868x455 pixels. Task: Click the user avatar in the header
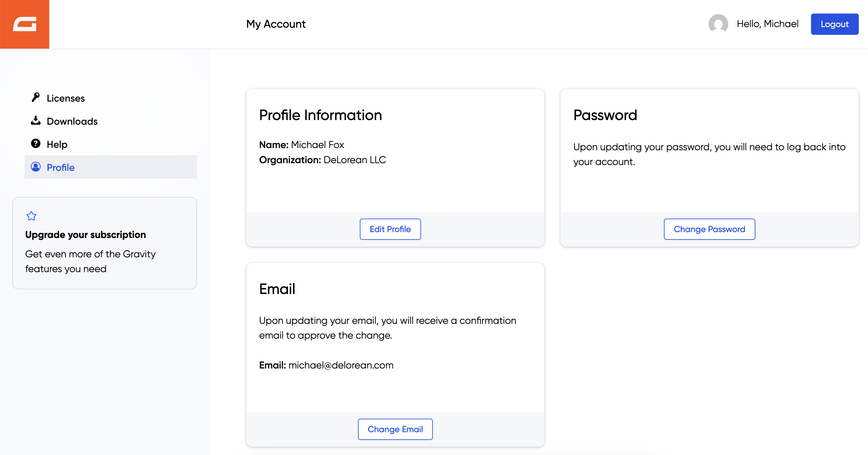coord(718,24)
